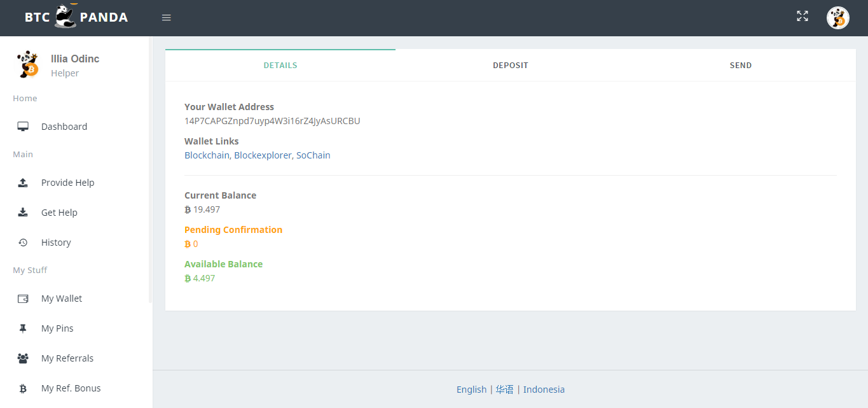Open the user avatar in top bar
Screen dimensions: 868x408
(837, 18)
